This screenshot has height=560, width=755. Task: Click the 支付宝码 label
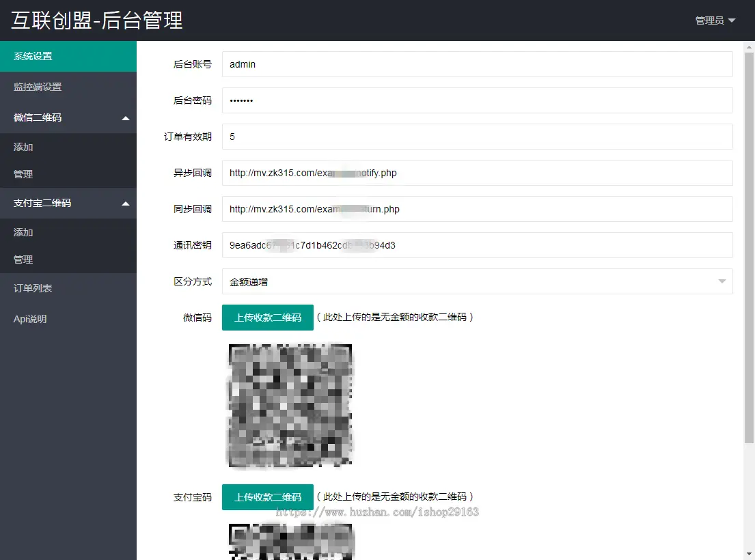click(x=193, y=497)
